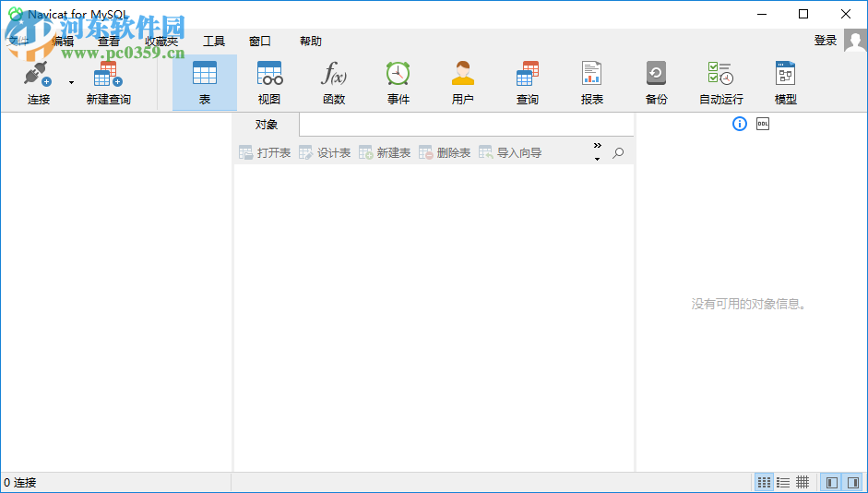Click the 打开表 button
The height and width of the screenshot is (493, 868).
pyautogui.click(x=265, y=153)
